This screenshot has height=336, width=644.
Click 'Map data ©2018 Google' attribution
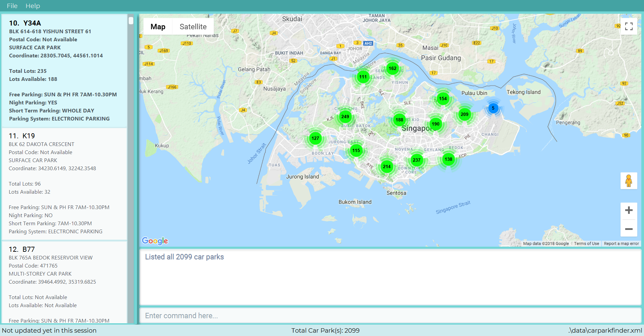[546, 244]
